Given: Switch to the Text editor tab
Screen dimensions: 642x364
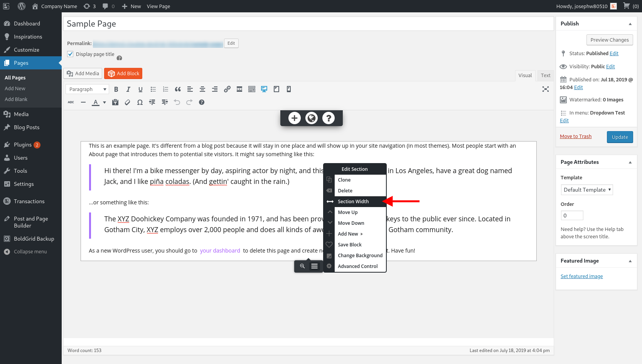Looking at the screenshot, I should tap(545, 75).
